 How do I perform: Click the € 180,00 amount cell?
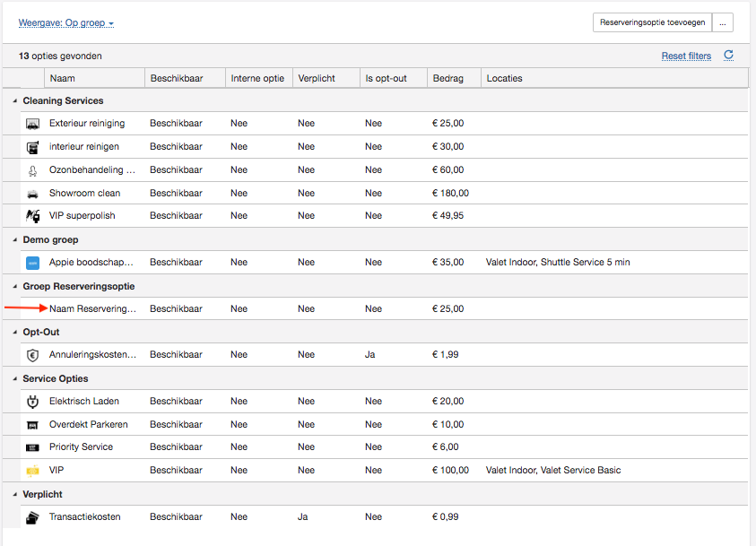(450, 194)
